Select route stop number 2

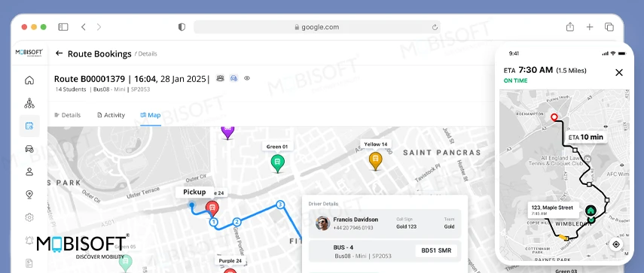pyautogui.click(x=237, y=222)
